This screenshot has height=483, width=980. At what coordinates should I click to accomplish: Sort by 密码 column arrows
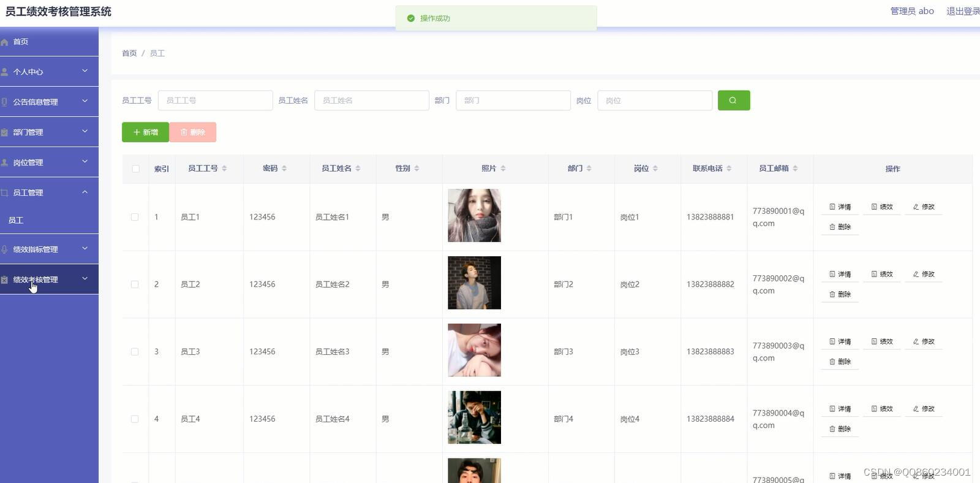pos(284,169)
